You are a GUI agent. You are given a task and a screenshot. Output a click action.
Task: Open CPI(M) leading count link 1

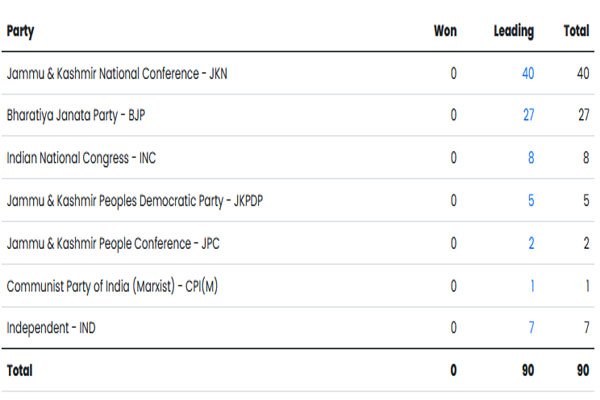(532, 286)
